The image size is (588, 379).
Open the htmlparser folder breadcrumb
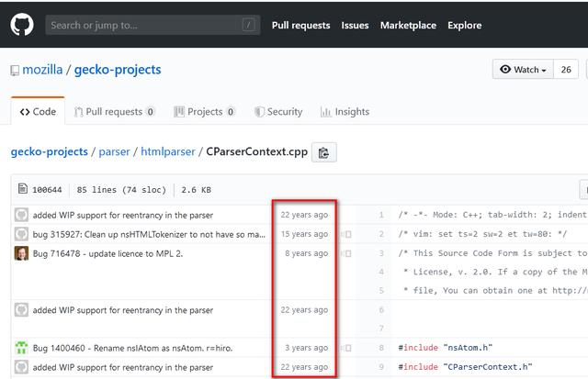167,151
